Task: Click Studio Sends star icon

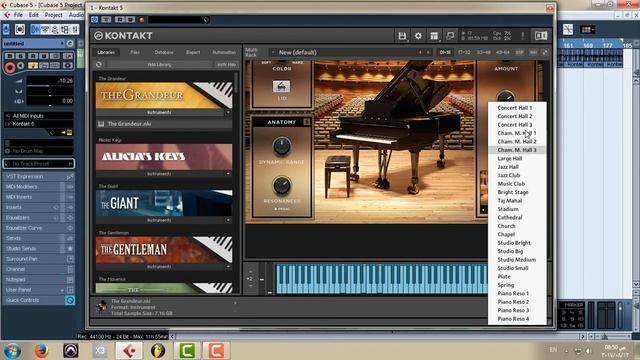Action: point(70,249)
